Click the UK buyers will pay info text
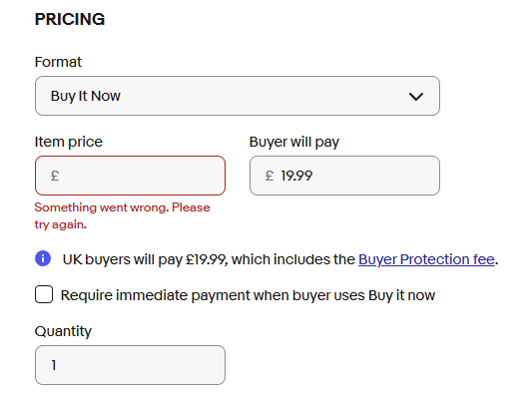Viewport: 532px width, 393px height. tap(280, 259)
